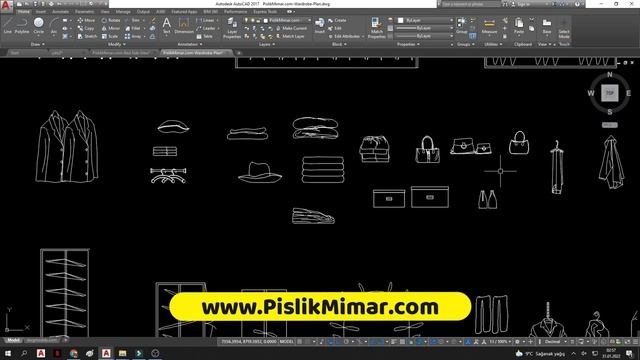
Task: Open the AutoCAD application menu
Action: coord(6,6)
